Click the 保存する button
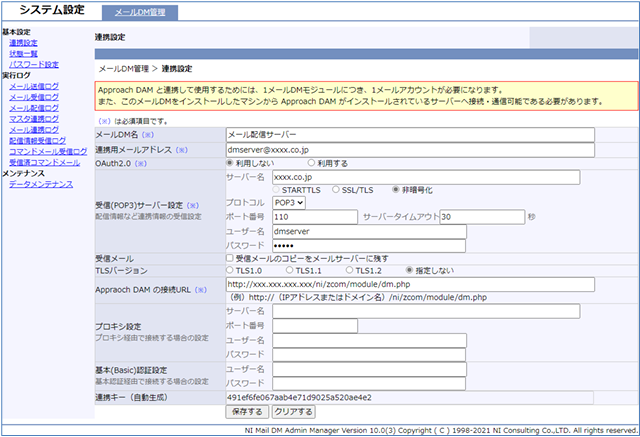This screenshot has height=437, width=640. tap(247, 412)
